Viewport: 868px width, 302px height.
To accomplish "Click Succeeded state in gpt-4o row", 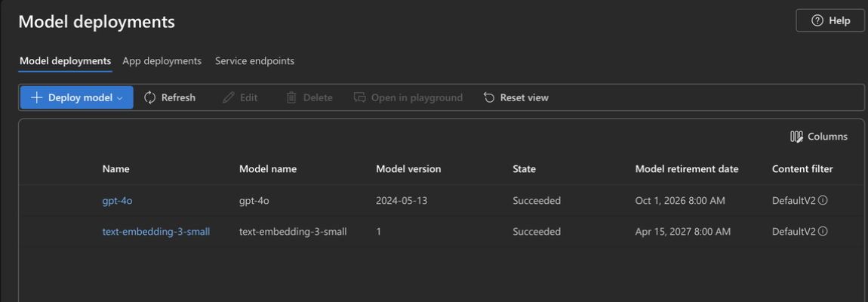I will click(537, 201).
